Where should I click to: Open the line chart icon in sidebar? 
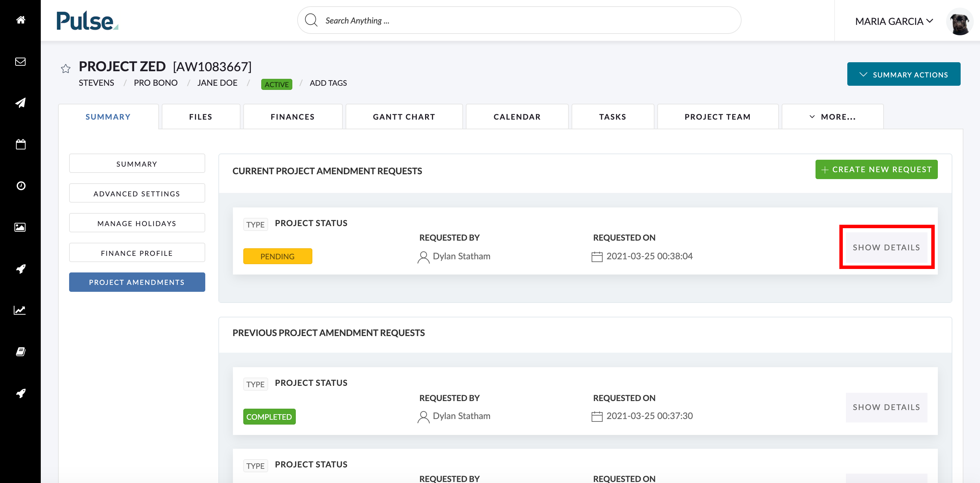pyautogui.click(x=20, y=310)
